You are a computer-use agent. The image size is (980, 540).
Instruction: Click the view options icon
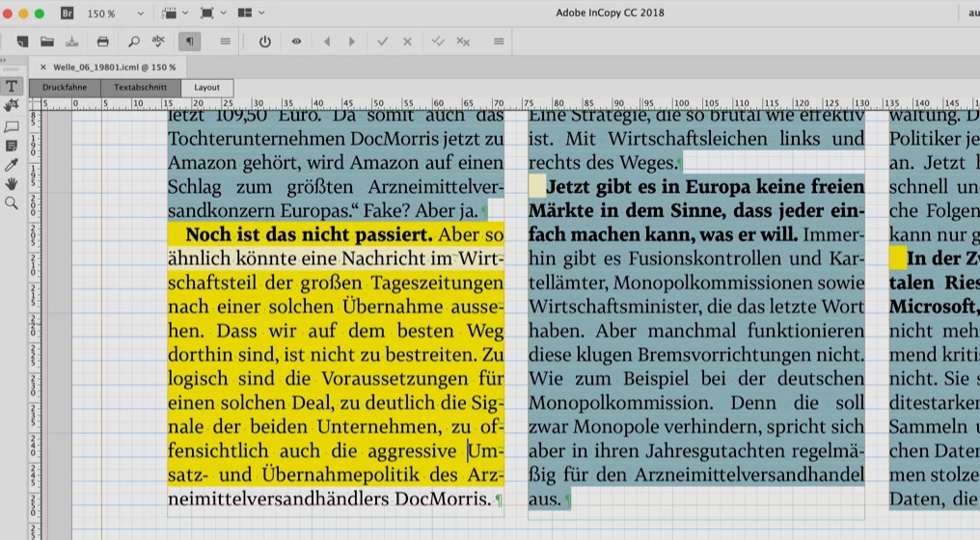pyautogui.click(x=169, y=13)
